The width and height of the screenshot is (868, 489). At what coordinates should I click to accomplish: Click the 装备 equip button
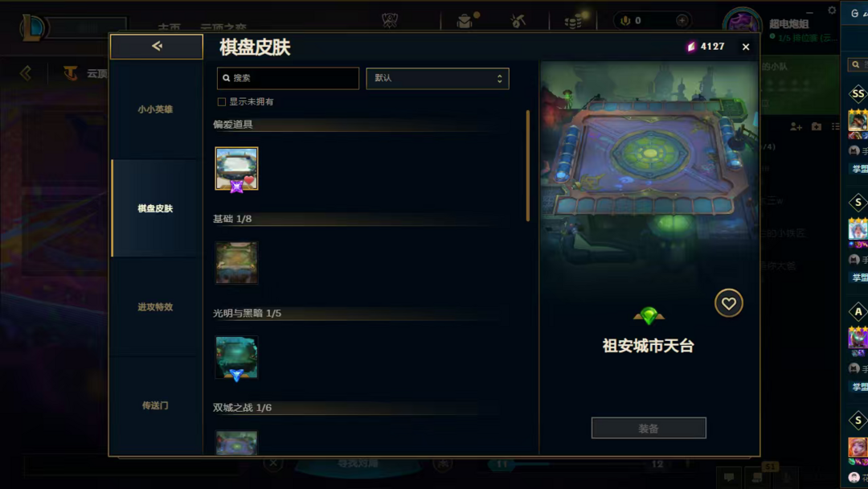(649, 428)
